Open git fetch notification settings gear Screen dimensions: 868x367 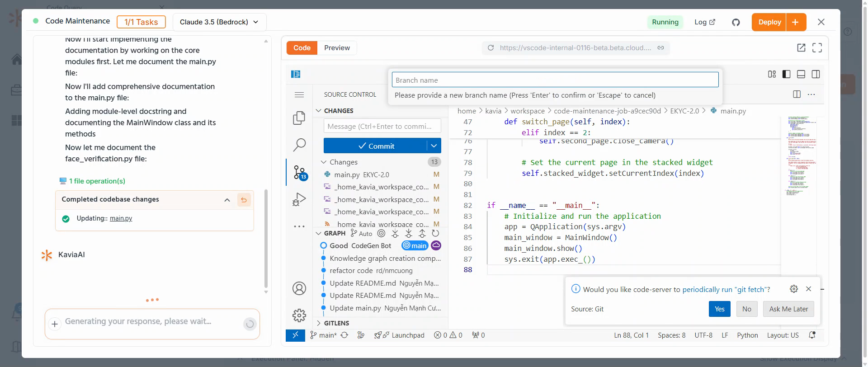pyautogui.click(x=794, y=289)
